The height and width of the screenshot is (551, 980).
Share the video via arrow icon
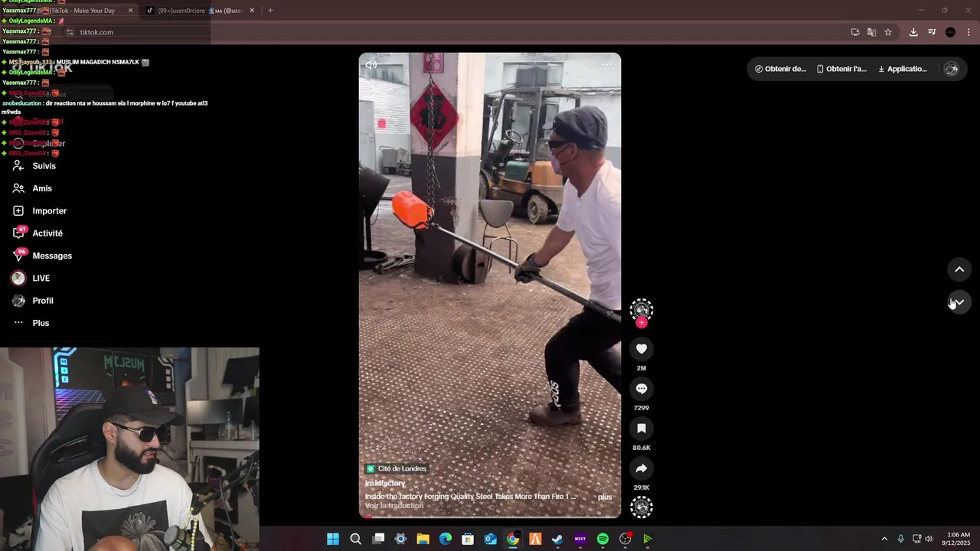pyautogui.click(x=642, y=468)
